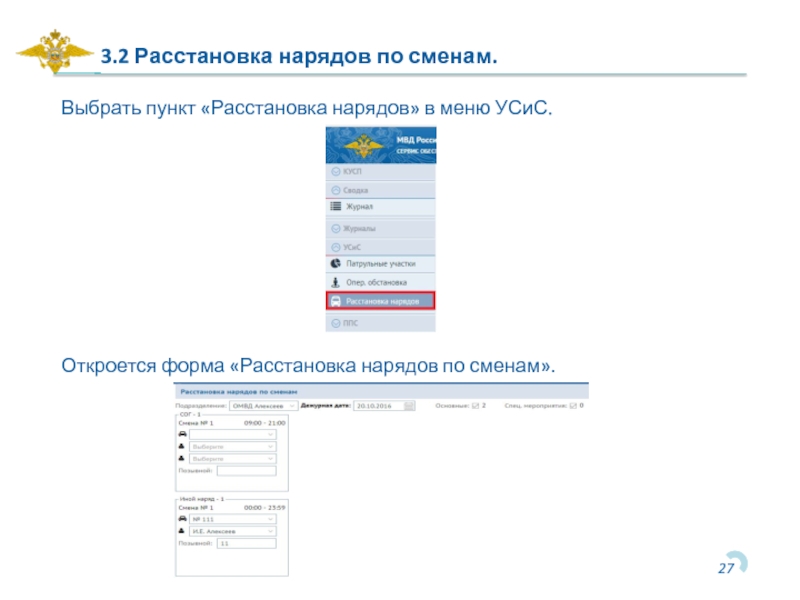The width and height of the screenshot is (800, 600).
Task: Click the МВД России emblem in app header
Action: [363, 145]
